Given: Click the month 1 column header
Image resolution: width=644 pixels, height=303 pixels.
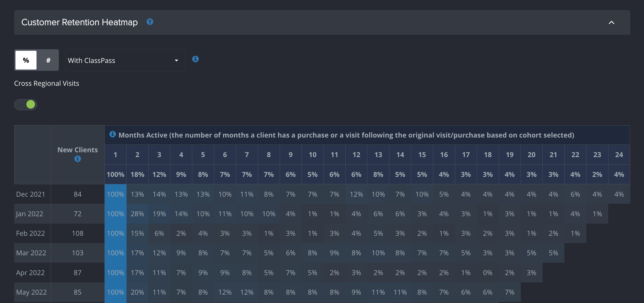Looking at the screenshot, I should tap(115, 155).
